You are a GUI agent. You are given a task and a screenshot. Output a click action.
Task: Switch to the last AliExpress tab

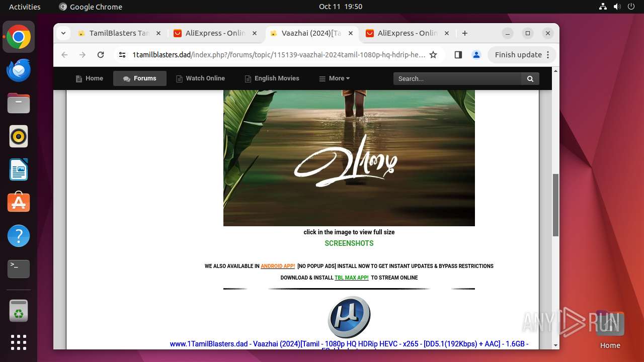[x=408, y=33]
